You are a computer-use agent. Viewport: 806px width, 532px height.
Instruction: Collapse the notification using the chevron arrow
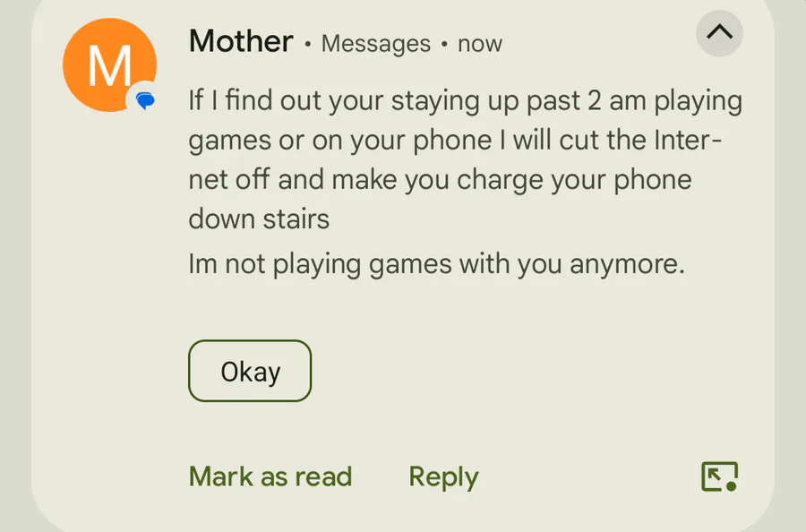719,33
